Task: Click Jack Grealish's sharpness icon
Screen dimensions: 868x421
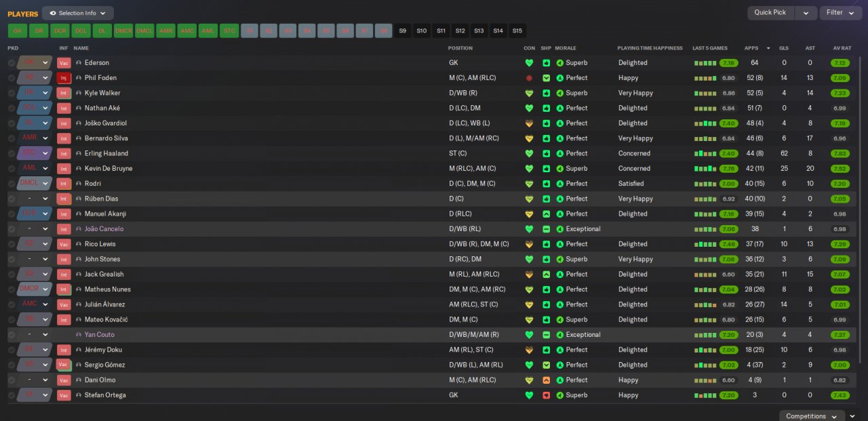Action: pyautogui.click(x=547, y=275)
